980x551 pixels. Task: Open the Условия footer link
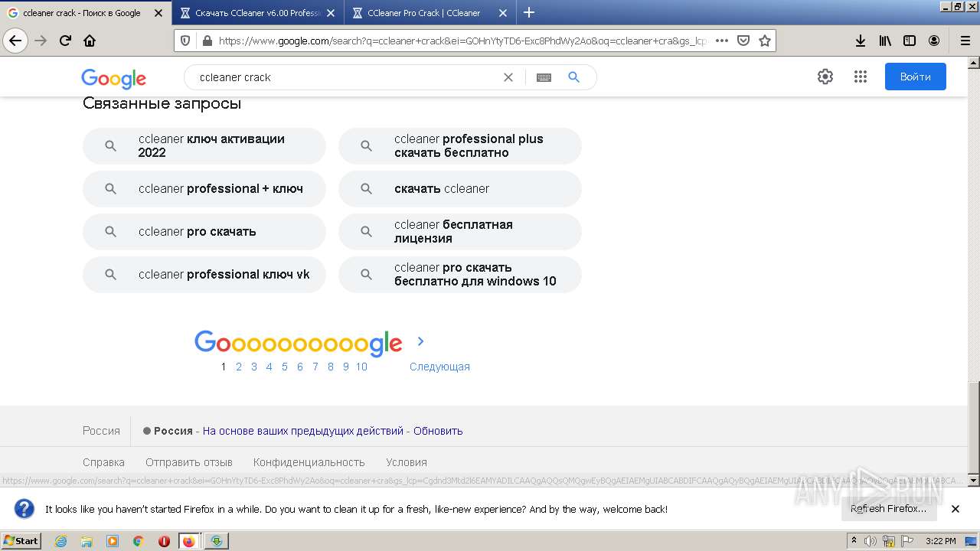[407, 462]
